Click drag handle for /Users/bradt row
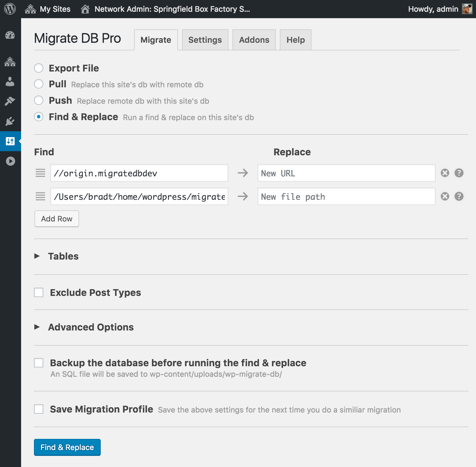476x467 pixels. (40, 196)
